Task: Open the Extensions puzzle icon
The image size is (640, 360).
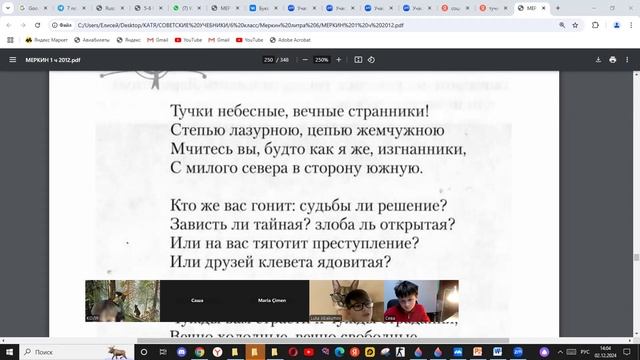Action: [x=596, y=25]
